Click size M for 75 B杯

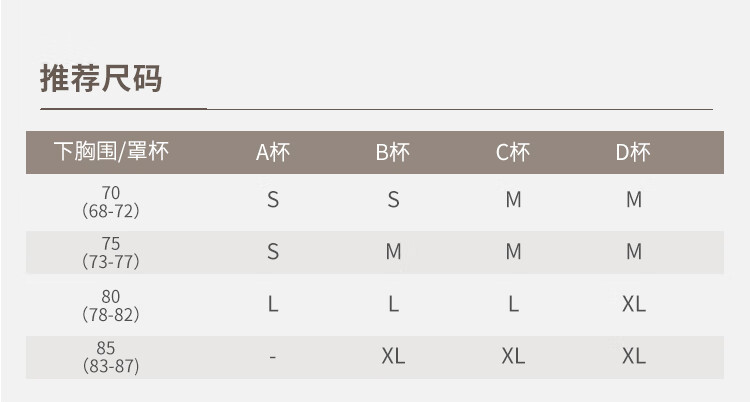point(393,252)
